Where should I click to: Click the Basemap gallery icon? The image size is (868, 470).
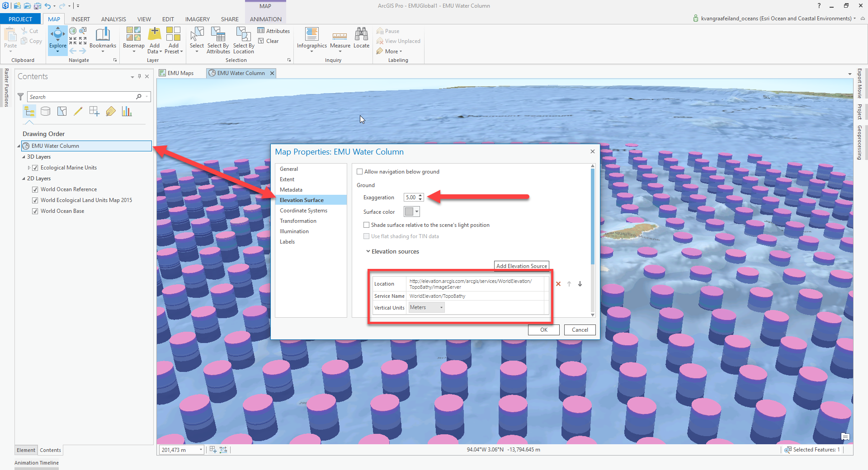click(133, 33)
